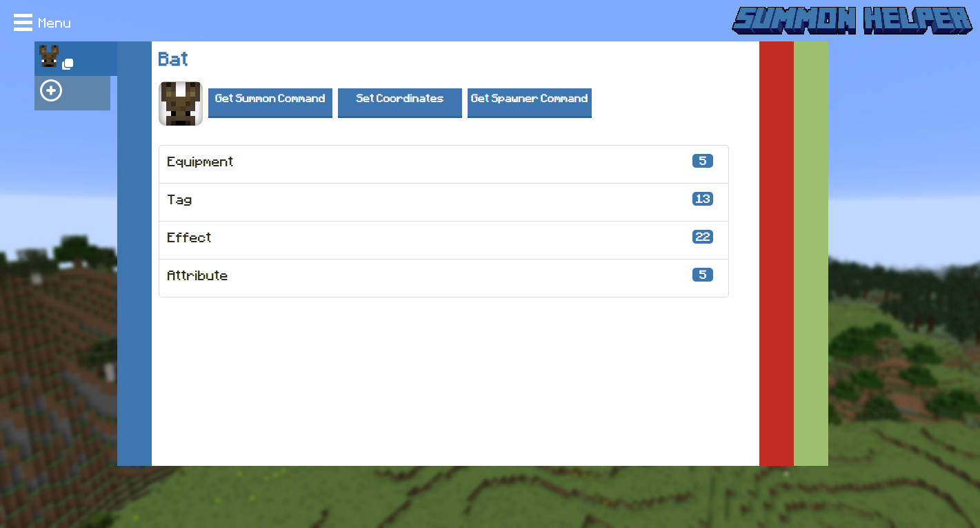Duplicate the Bat entity via copy icon
Image resolution: width=980 pixels, height=528 pixels.
(x=68, y=64)
